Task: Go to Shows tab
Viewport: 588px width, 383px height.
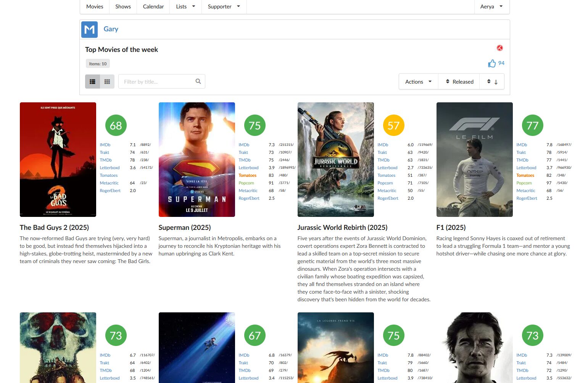Action: [123, 6]
